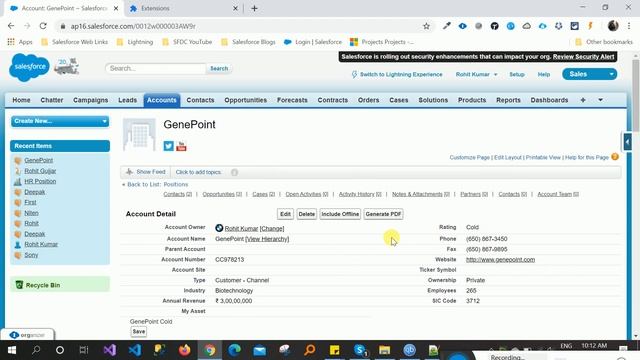Image resolution: width=640 pixels, height=360 pixels.
Task: Collapse the right sidebar panel handle
Action: coord(627,142)
